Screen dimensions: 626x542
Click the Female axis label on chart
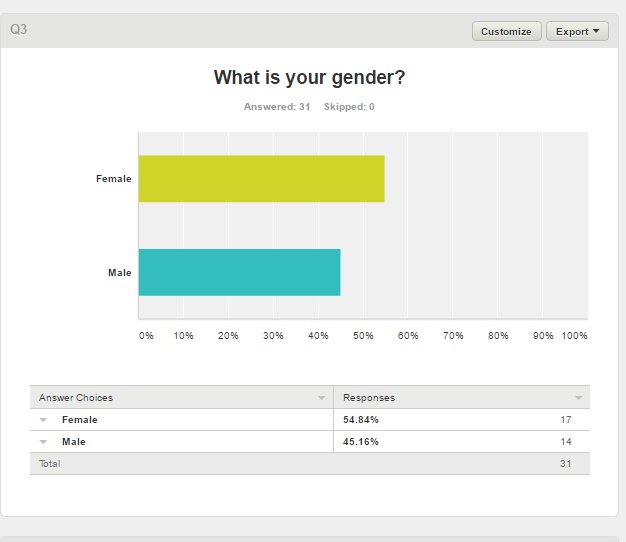113,179
